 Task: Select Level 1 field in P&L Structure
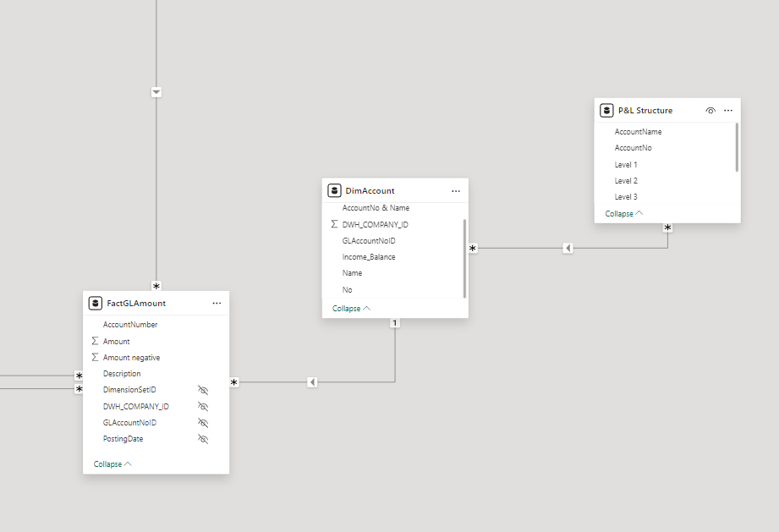coord(626,164)
